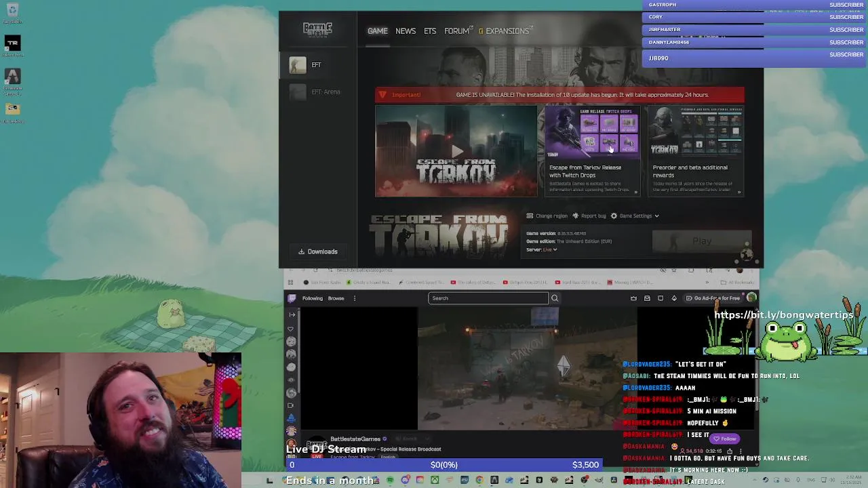Click the Downloads button in launcher

[x=318, y=251]
